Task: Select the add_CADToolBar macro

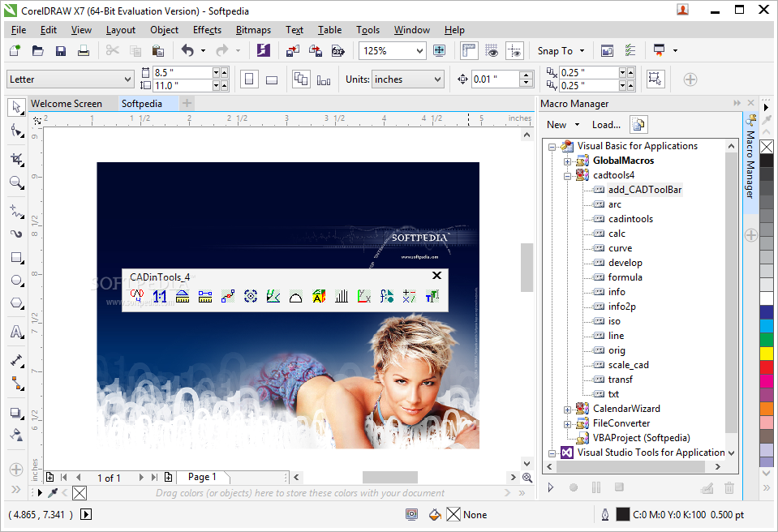Action: (644, 190)
